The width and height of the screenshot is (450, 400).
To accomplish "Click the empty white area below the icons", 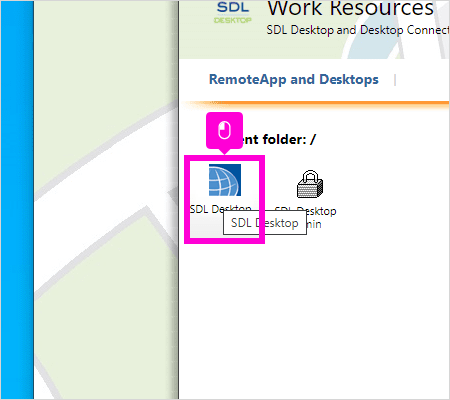I will tap(313, 317).
